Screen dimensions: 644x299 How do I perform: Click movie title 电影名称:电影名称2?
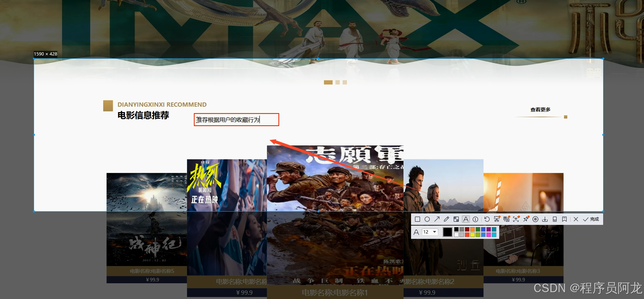tap(429, 281)
